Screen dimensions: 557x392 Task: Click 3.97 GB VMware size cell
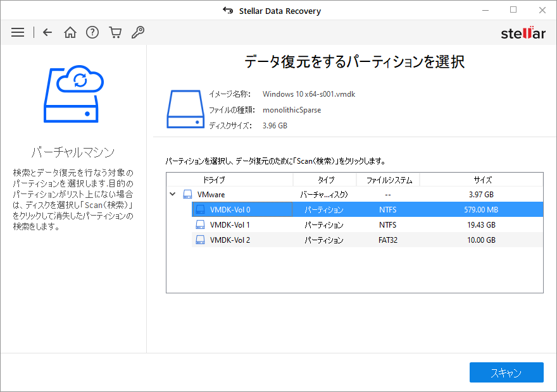click(481, 194)
